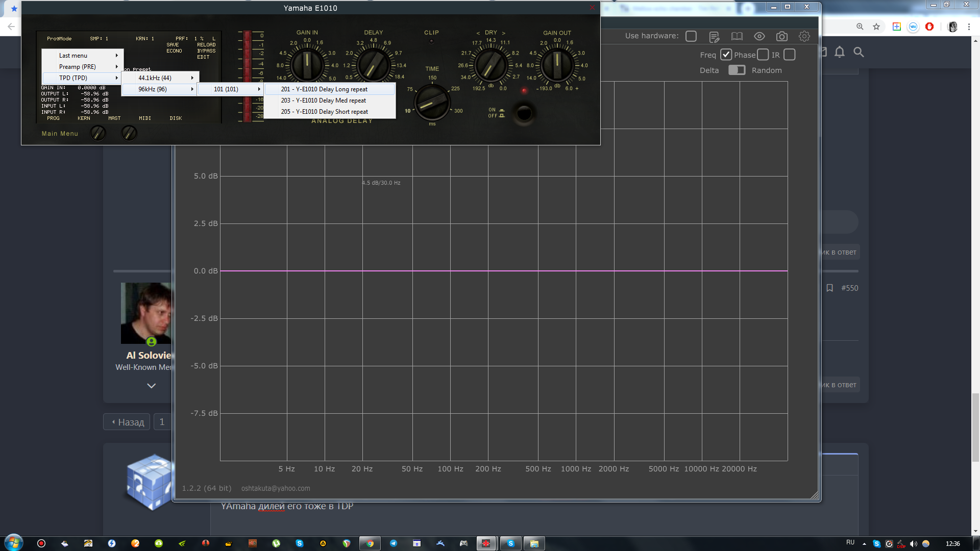Open TPD (TPD) submenu
Viewport: 980px width, 551px height.
82,78
